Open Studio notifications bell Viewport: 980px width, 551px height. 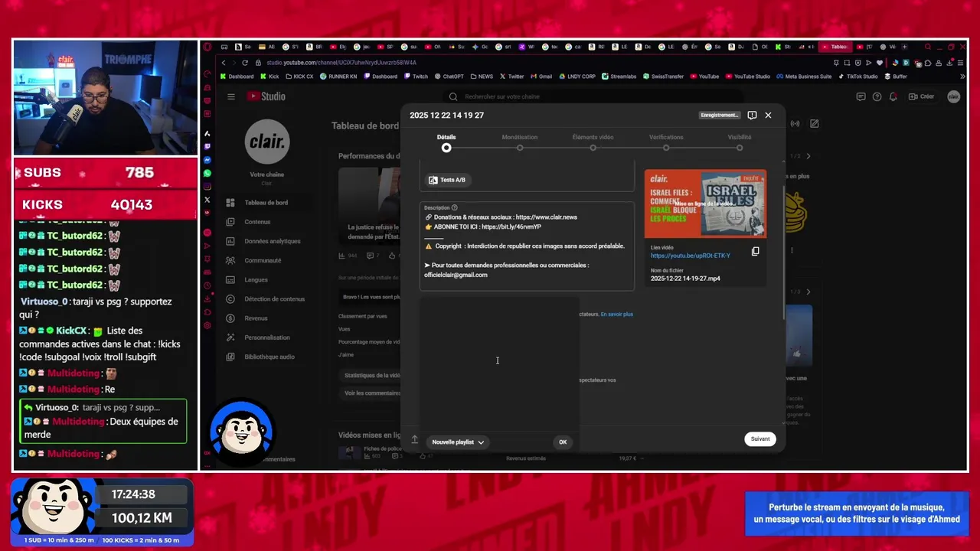[893, 96]
